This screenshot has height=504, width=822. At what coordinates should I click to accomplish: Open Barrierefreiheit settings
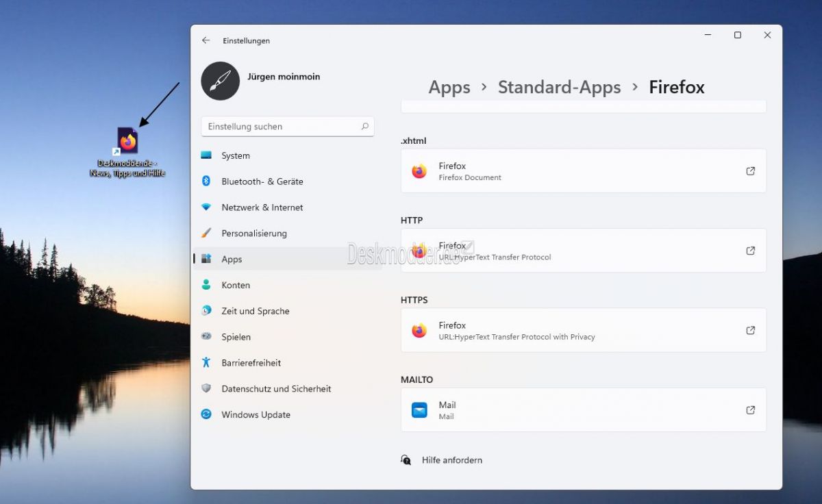point(251,362)
